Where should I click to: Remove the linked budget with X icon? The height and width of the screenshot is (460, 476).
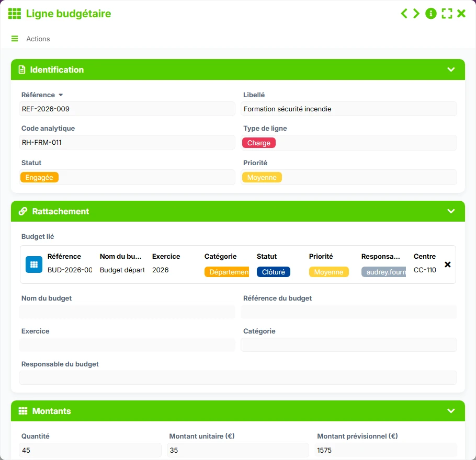coord(447,264)
